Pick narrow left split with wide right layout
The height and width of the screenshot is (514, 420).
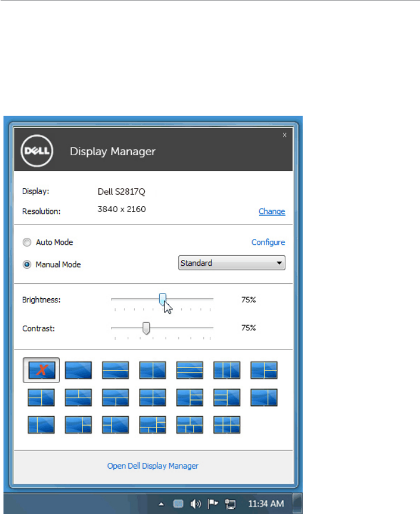[x=116, y=425]
